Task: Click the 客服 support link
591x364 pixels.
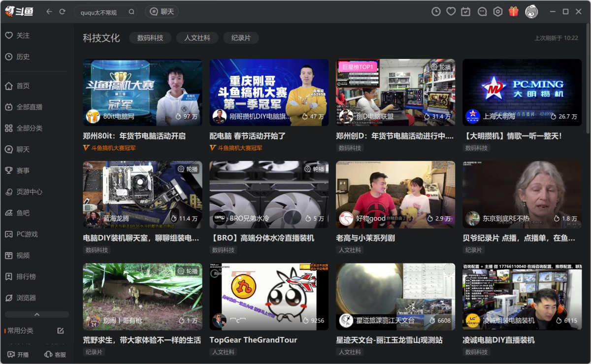Action: [55, 354]
